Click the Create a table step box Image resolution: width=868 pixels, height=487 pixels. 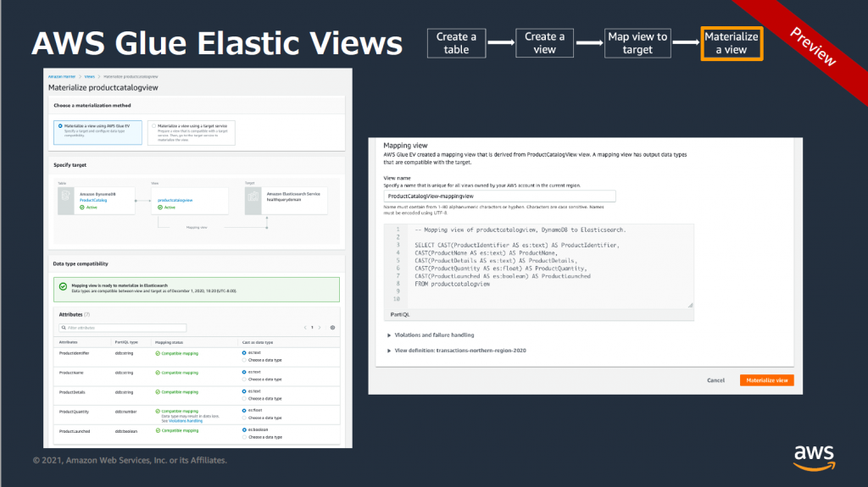tap(456, 43)
